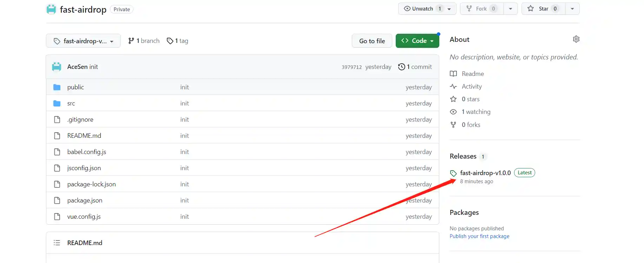Open the public folder

[75, 87]
